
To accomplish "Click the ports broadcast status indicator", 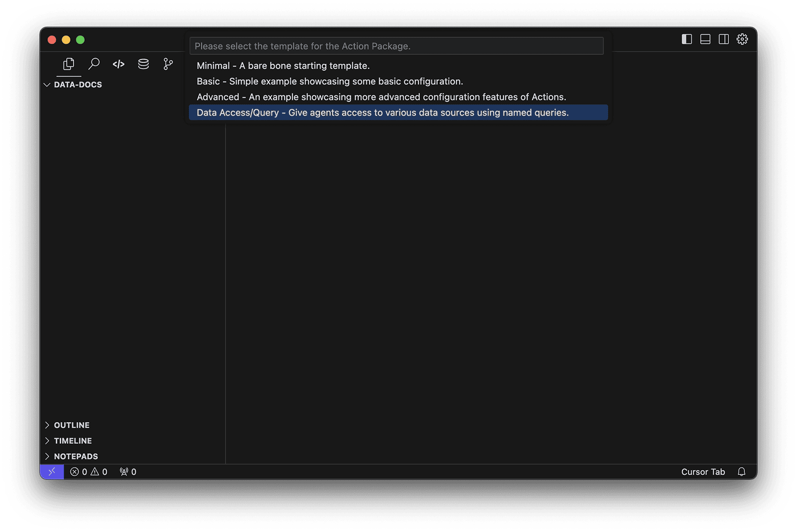I will tap(128, 472).
